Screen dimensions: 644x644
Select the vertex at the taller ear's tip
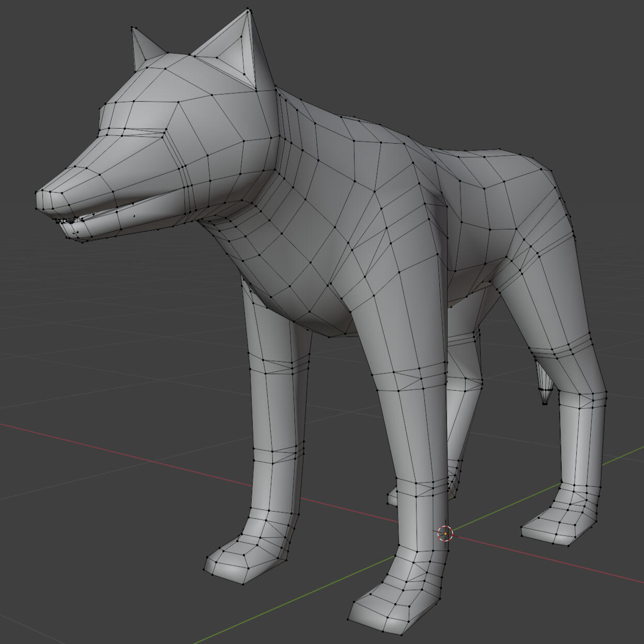[x=249, y=9]
